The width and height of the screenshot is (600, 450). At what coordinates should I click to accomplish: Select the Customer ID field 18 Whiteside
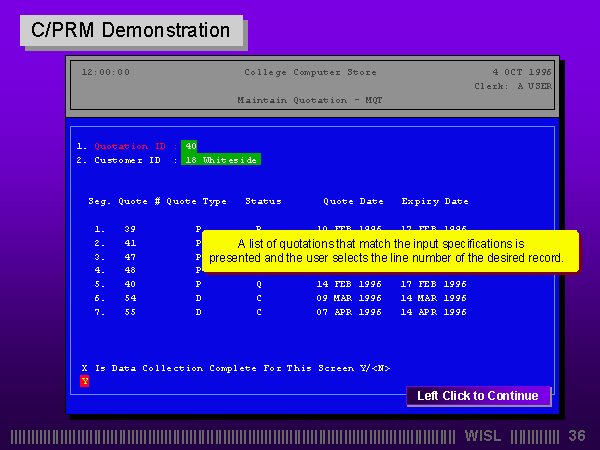tap(221, 160)
